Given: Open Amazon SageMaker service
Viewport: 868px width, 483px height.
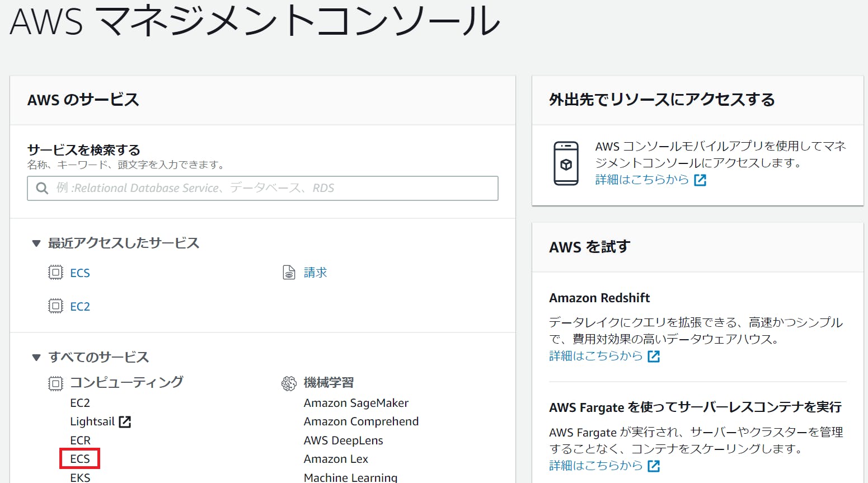Looking at the screenshot, I should coord(356,403).
